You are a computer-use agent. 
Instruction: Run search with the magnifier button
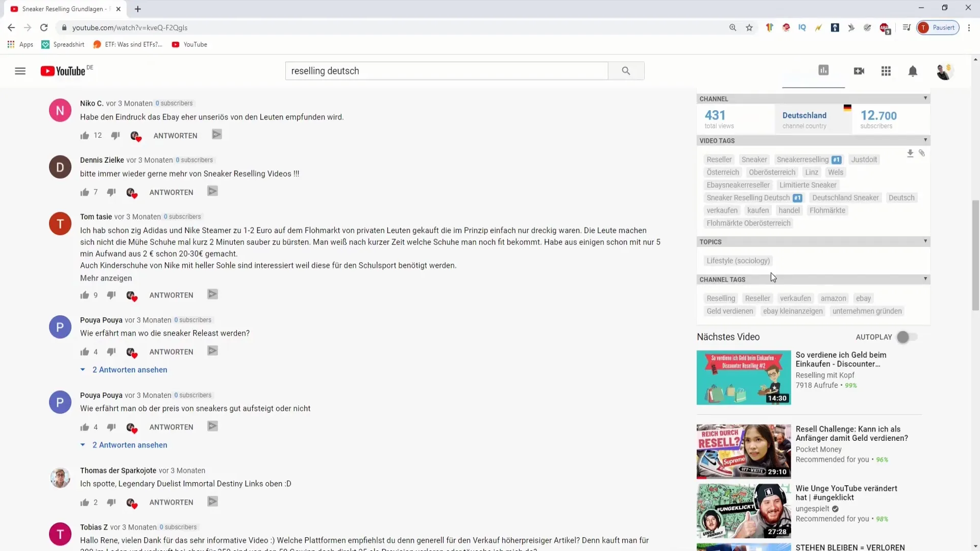pyautogui.click(x=626, y=71)
